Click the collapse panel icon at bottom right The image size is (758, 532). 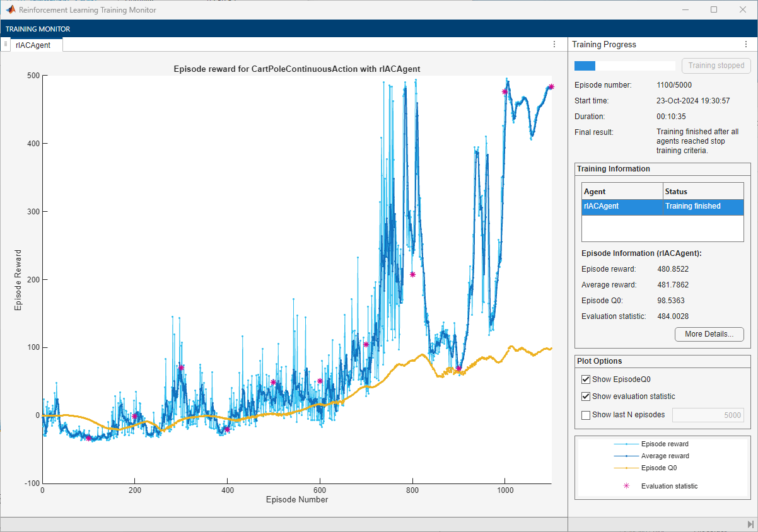coord(750,524)
